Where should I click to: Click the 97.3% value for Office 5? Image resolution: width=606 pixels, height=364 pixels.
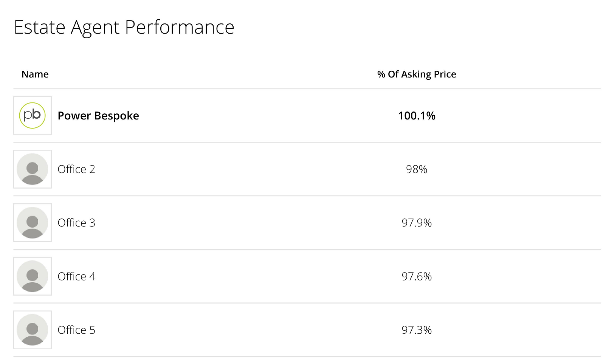click(417, 330)
